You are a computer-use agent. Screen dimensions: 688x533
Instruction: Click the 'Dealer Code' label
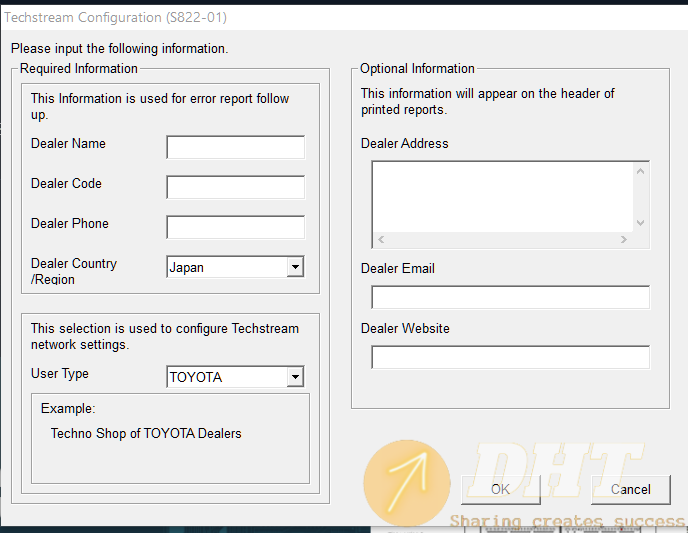tap(66, 183)
